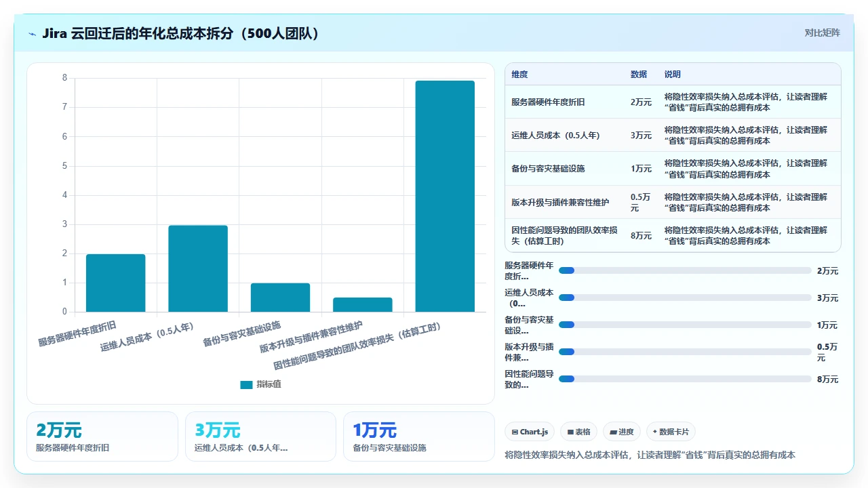Click the 说明 table column header
The height and width of the screenshot is (488, 868).
[x=673, y=75]
